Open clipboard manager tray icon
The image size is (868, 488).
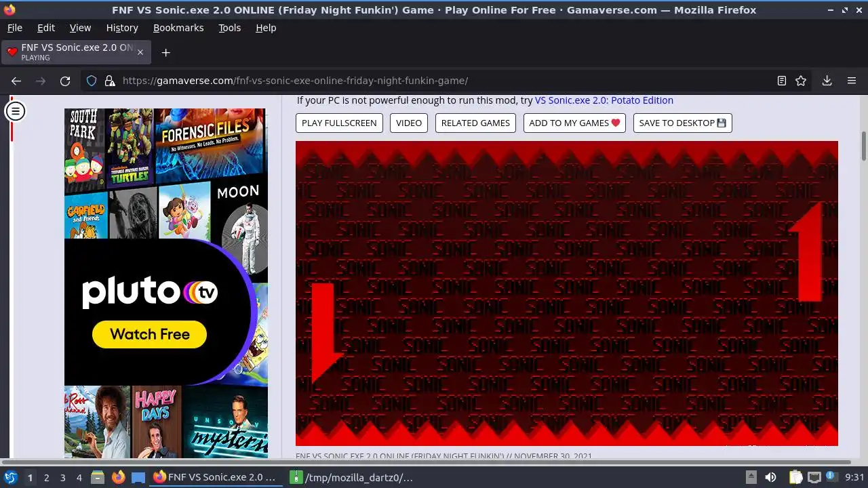click(795, 477)
